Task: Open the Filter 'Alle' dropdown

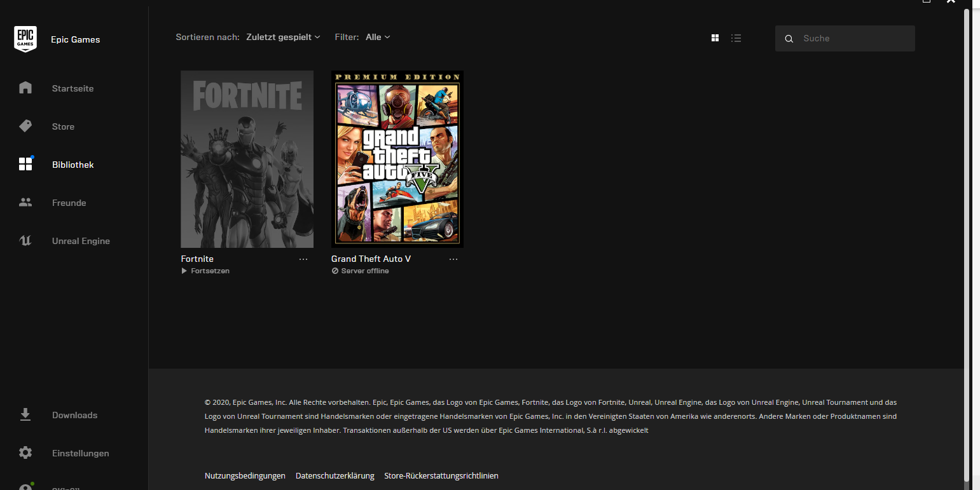Action: [x=378, y=37]
